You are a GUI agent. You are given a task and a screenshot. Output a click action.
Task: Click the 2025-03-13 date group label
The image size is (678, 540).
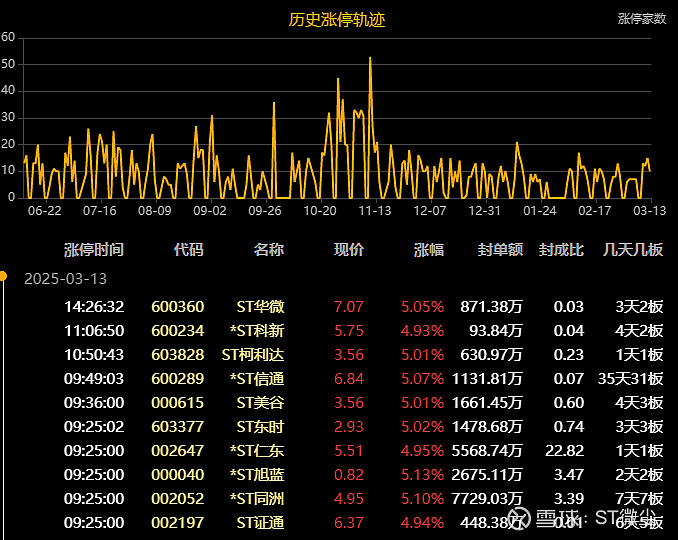(65, 278)
